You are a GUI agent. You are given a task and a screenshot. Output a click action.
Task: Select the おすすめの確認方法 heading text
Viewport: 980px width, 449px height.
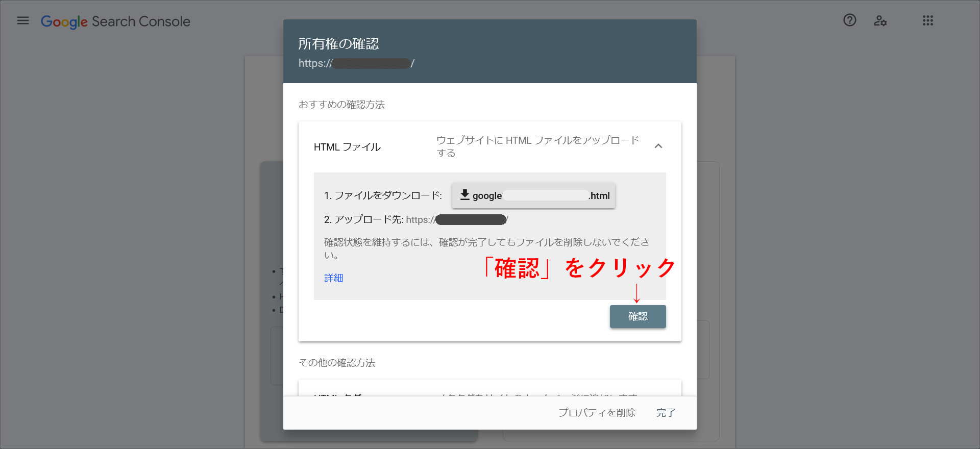tap(341, 105)
